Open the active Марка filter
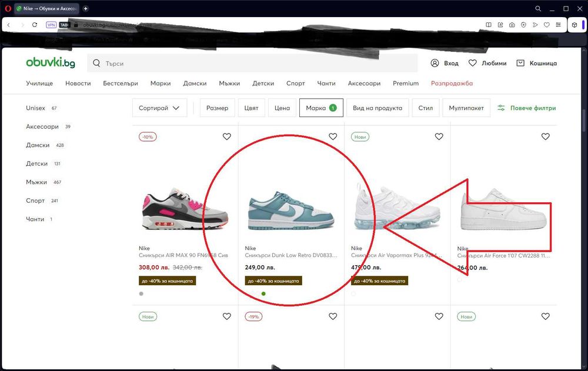Image resolution: width=588 pixels, height=371 pixels. click(x=321, y=108)
